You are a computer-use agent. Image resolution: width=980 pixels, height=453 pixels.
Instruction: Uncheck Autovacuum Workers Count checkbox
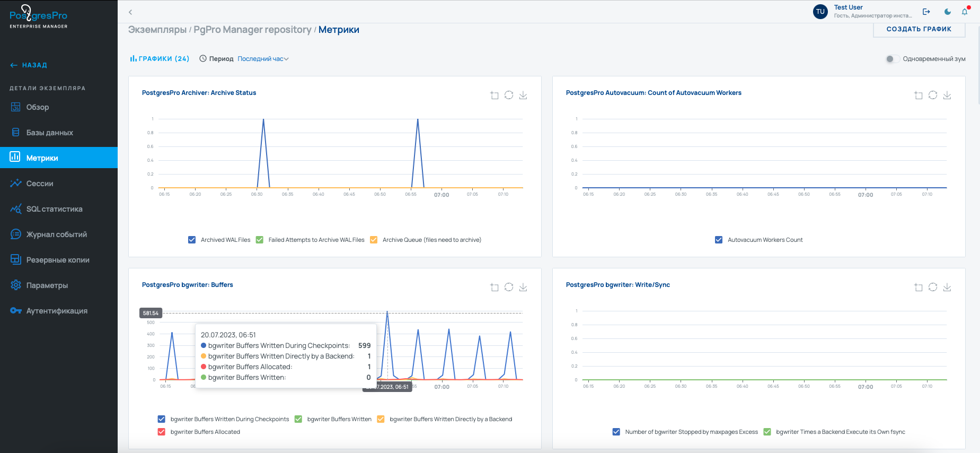pos(719,240)
